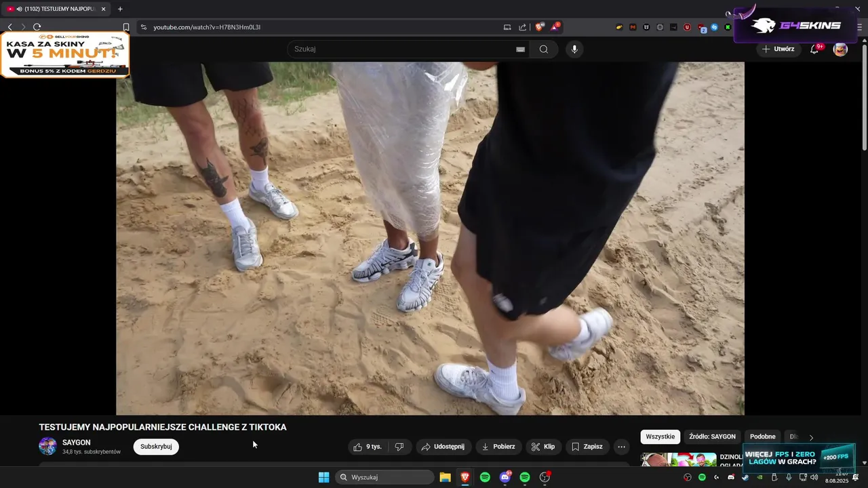Open Brave Rewards triangle icon
The image size is (868, 488).
555,27
